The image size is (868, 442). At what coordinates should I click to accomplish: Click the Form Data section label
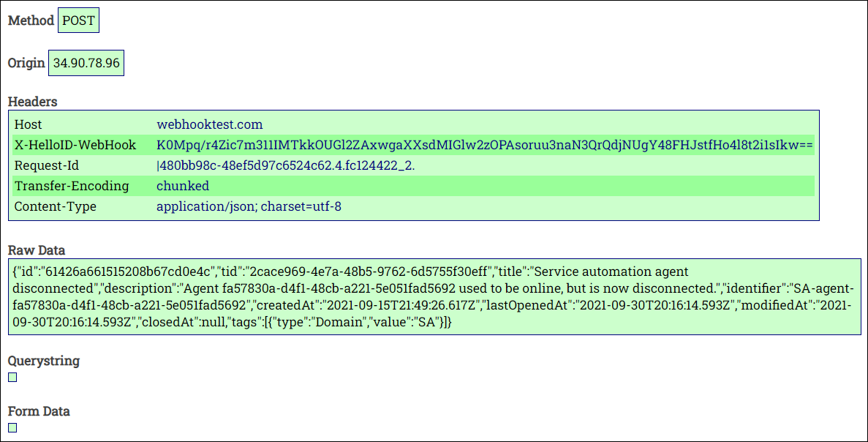(39, 411)
